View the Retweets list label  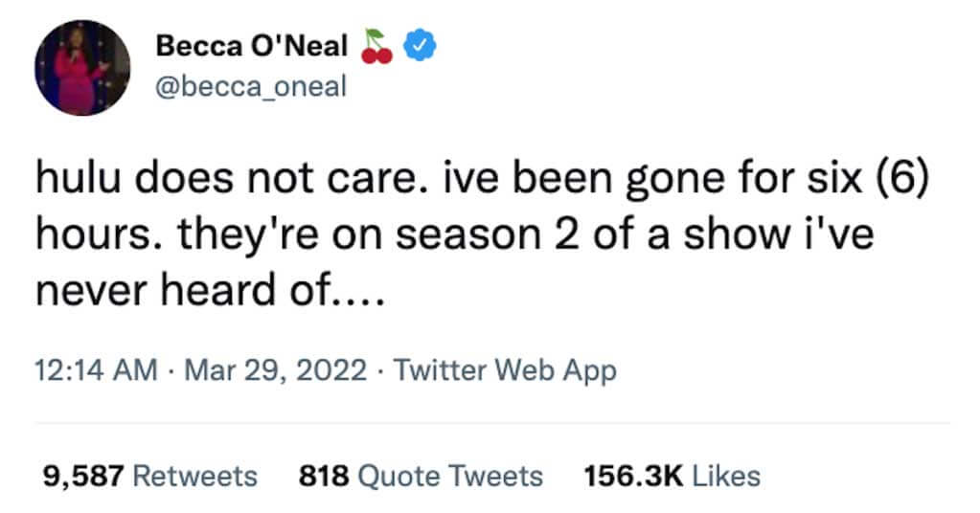click(x=195, y=477)
